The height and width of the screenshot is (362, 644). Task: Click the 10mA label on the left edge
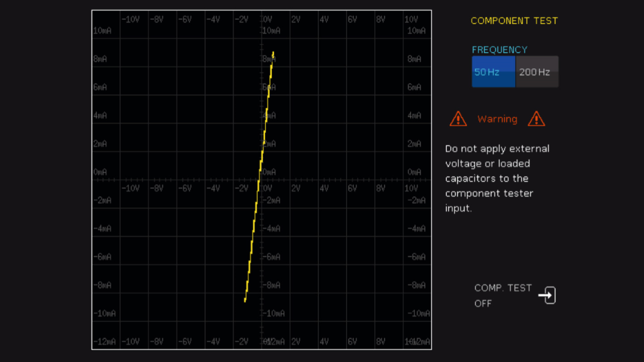[x=102, y=31]
